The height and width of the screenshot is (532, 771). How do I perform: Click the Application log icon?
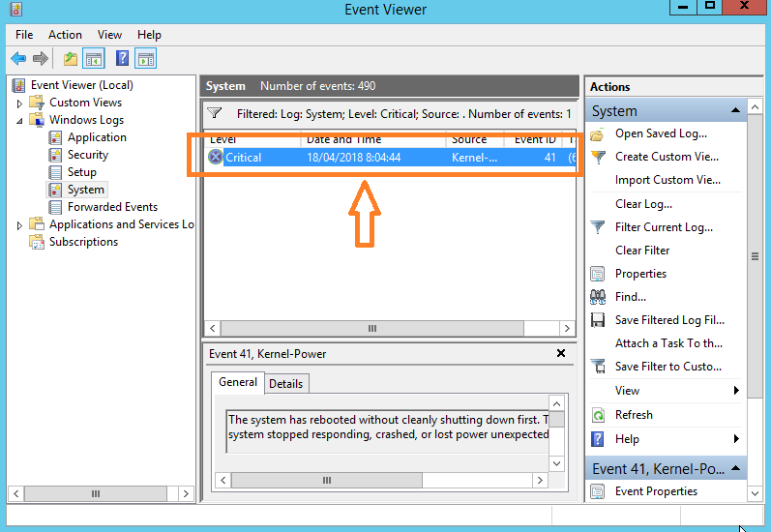pyautogui.click(x=55, y=137)
